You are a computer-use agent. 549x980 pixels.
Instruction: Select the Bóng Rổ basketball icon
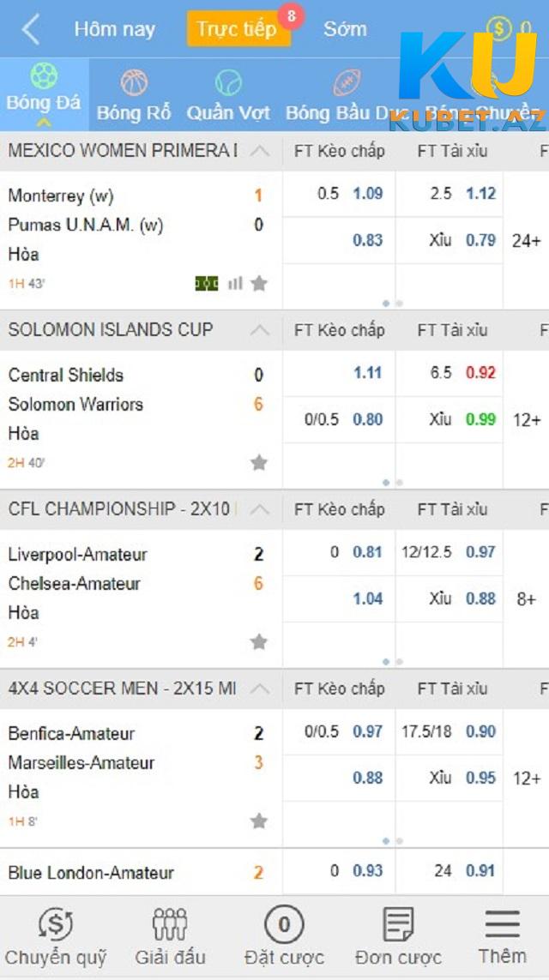tap(134, 81)
